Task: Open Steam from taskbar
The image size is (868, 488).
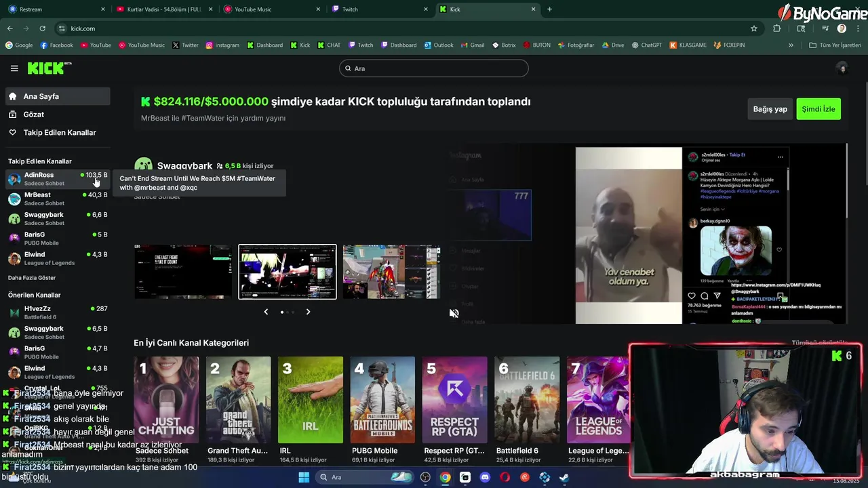Action: point(564,477)
